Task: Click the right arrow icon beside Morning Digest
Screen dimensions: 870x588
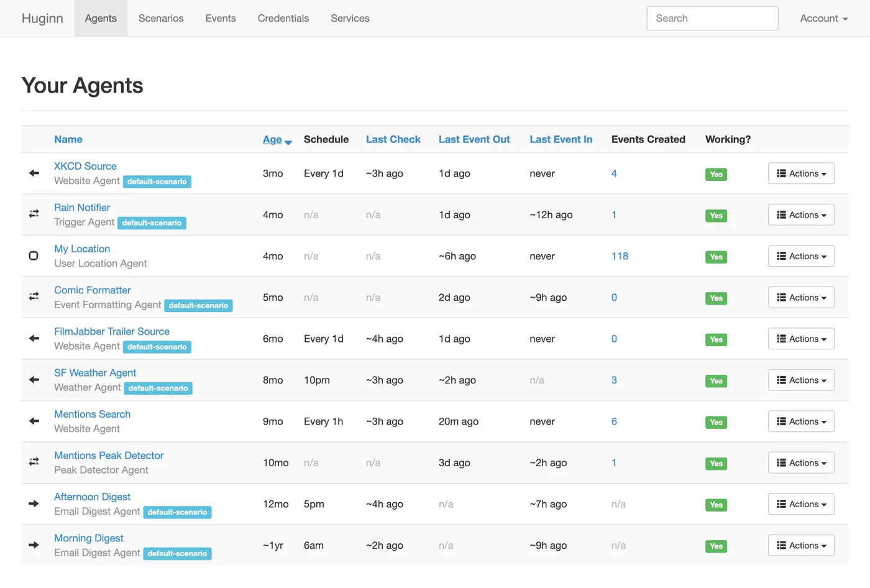Action: click(34, 544)
